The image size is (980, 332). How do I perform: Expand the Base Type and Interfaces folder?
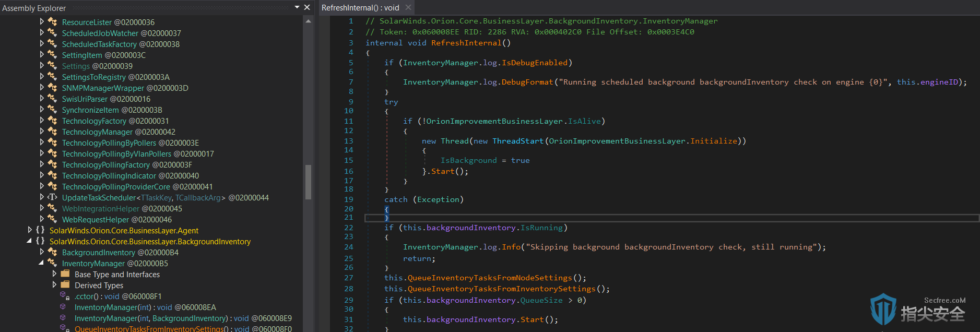click(x=54, y=274)
